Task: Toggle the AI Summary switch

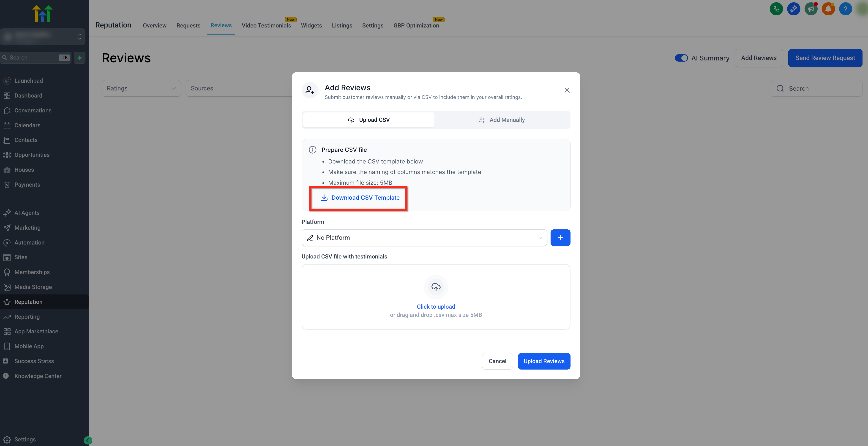Action: [681, 58]
